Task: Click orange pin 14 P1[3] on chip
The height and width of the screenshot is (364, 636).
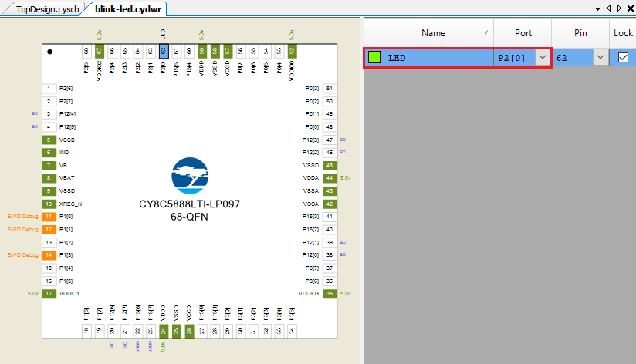Action: point(49,255)
